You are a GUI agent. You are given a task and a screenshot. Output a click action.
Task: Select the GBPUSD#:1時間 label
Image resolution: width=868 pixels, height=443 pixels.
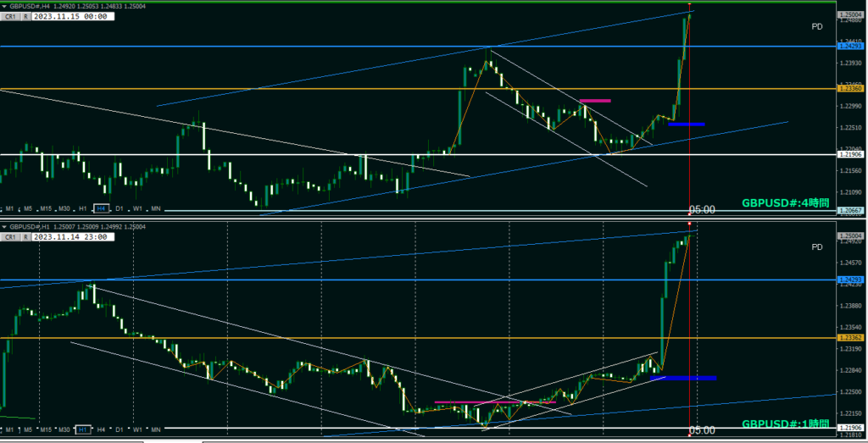pyautogui.click(x=786, y=424)
